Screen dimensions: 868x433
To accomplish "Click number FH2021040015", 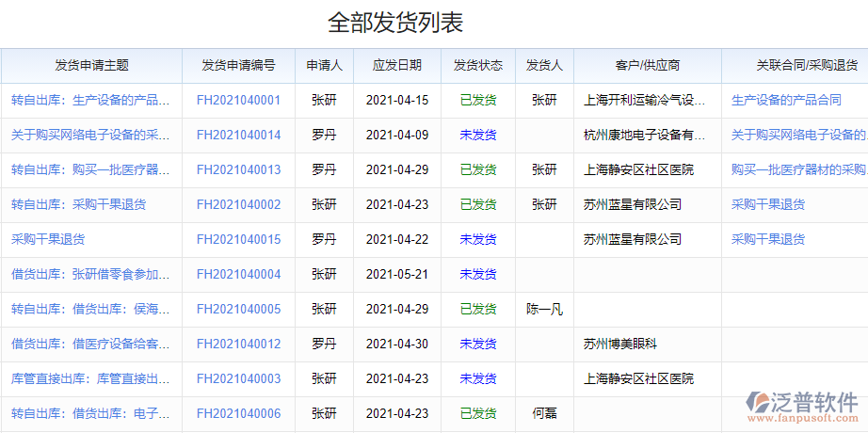I will coord(238,240).
